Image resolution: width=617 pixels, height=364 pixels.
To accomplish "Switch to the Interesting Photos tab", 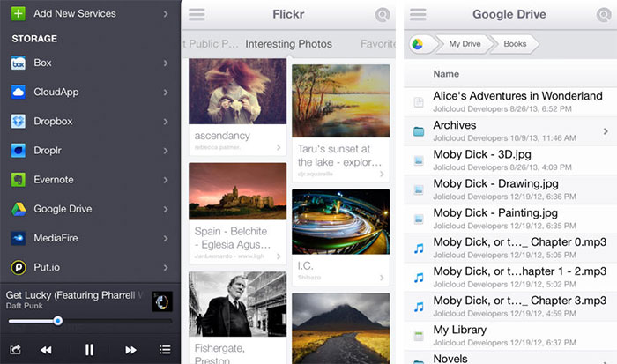I will click(x=288, y=44).
